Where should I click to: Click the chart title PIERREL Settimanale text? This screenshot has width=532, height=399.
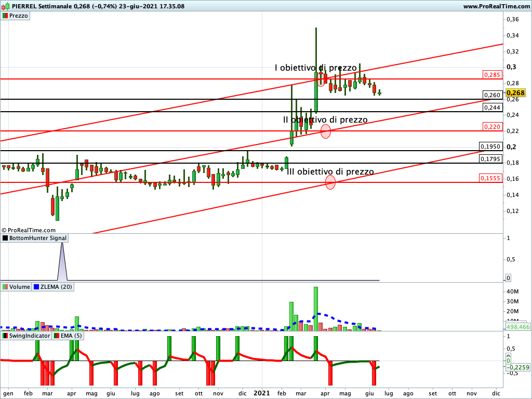click(42, 6)
